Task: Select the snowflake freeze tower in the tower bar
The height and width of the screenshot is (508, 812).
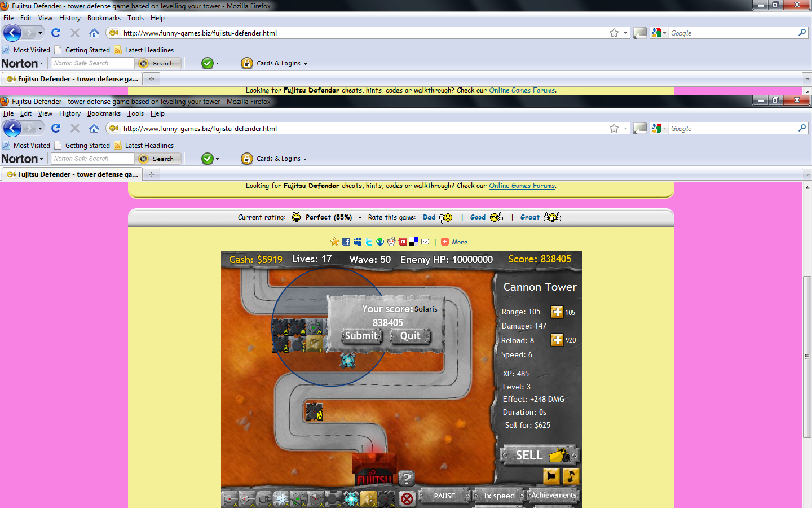Action: pyautogui.click(x=281, y=499)
